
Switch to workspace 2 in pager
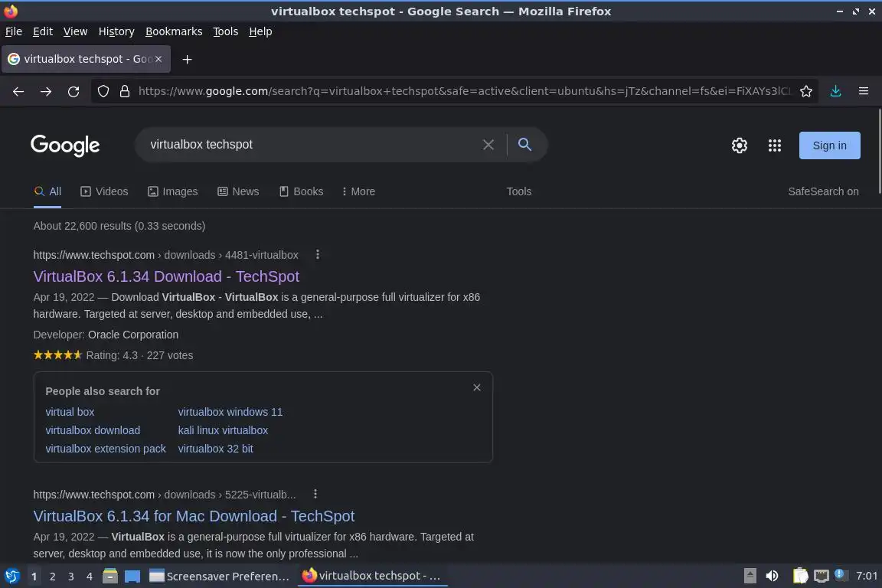(x=52, y=577)
